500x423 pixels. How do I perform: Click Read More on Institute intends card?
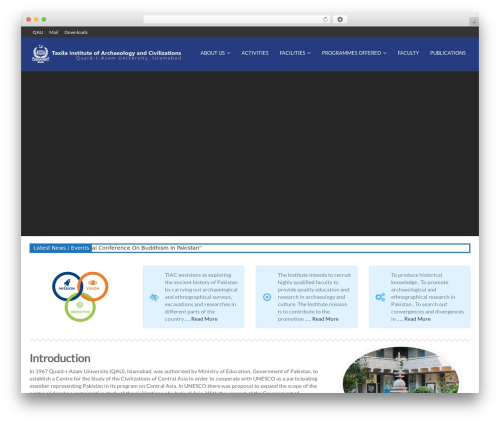(325, 319)
